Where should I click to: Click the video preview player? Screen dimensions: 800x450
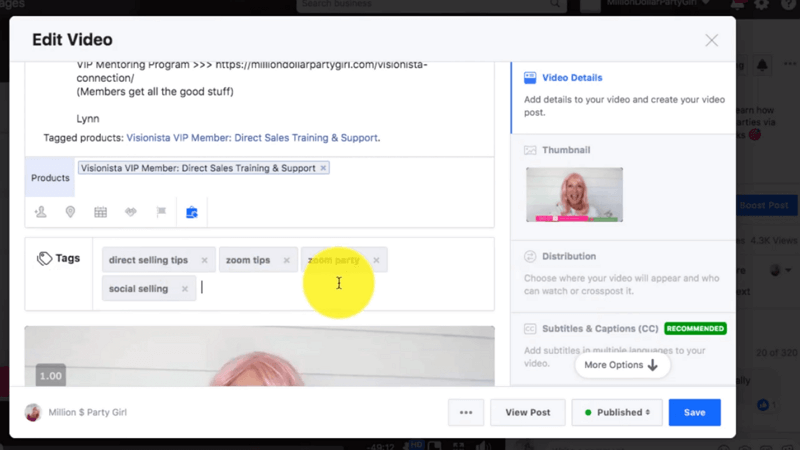pyautogui.click(x=259, y=356)
